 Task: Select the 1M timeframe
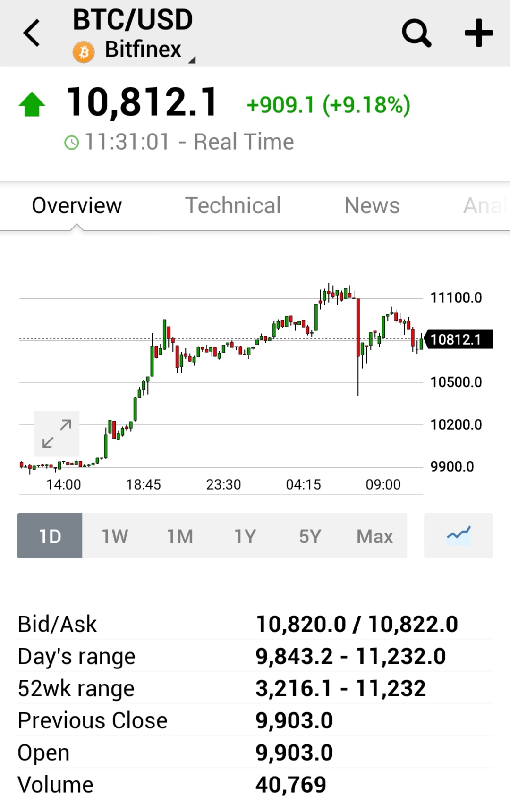coord(180,535)
